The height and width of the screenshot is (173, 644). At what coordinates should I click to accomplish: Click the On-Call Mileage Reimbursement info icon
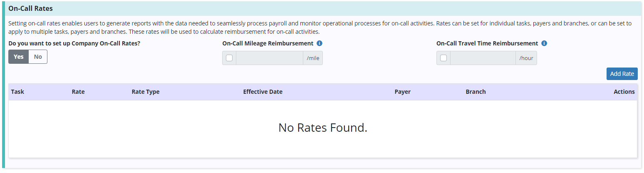320,43
